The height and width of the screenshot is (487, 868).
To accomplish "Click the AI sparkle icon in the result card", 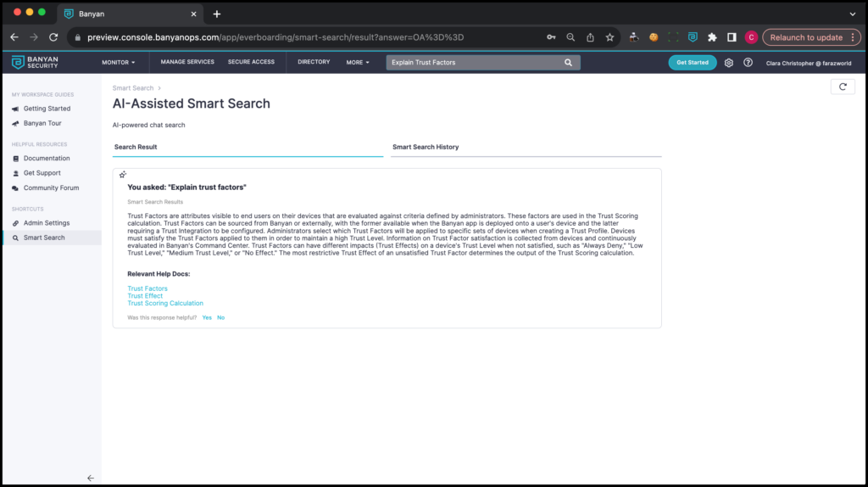I will [x=123, y=175].
